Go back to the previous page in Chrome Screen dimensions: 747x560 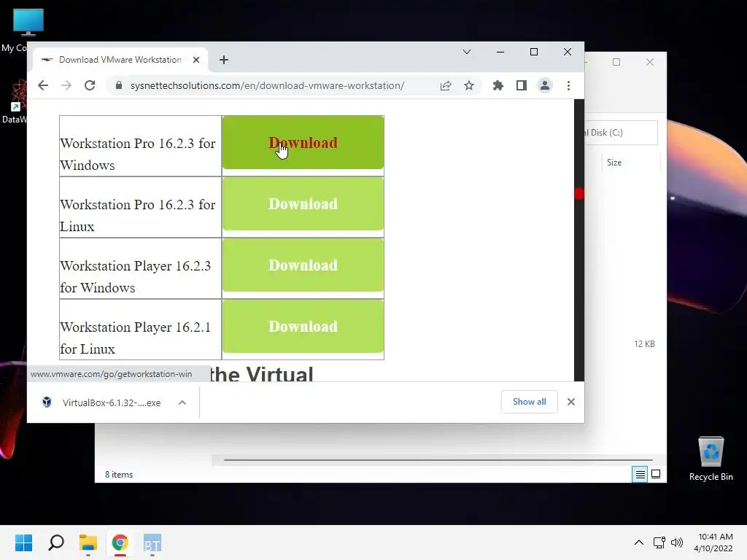pyautogui.click(x=43, y=86)
